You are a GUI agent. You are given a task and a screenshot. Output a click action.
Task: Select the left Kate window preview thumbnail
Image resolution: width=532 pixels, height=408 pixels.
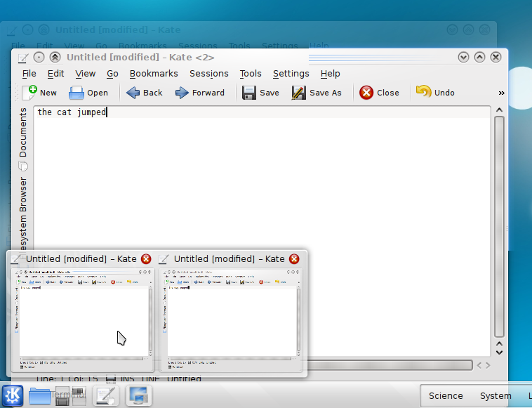(83, 320)
